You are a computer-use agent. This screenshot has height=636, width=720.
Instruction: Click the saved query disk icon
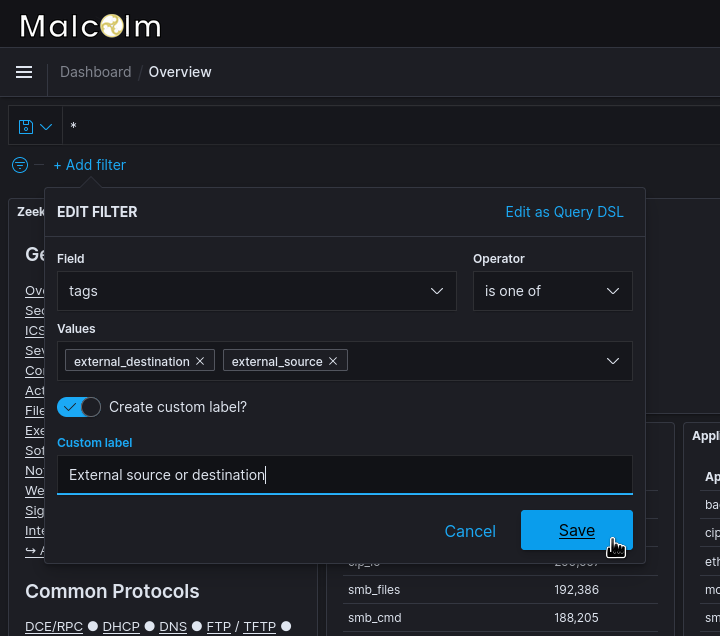(26, 126)
